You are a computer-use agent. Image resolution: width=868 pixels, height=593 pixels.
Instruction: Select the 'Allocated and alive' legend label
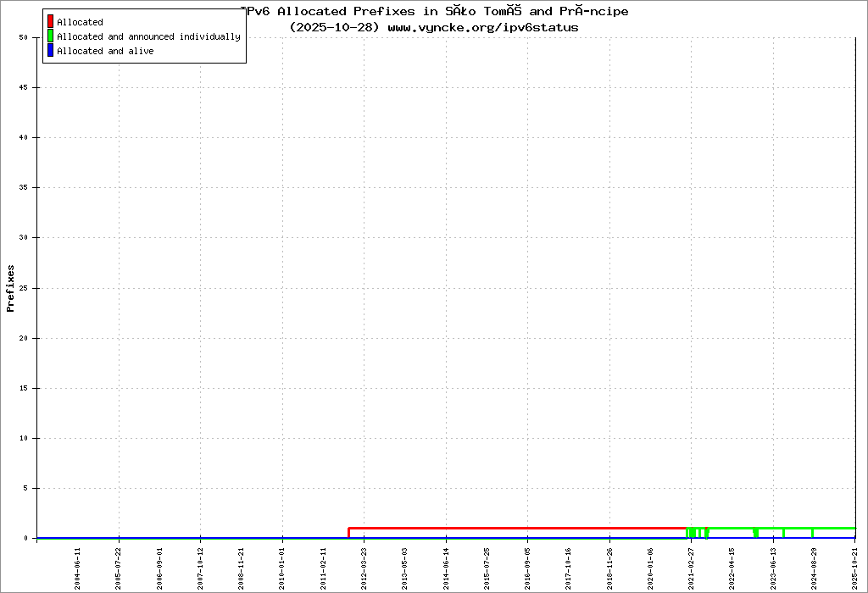[105, 51]
